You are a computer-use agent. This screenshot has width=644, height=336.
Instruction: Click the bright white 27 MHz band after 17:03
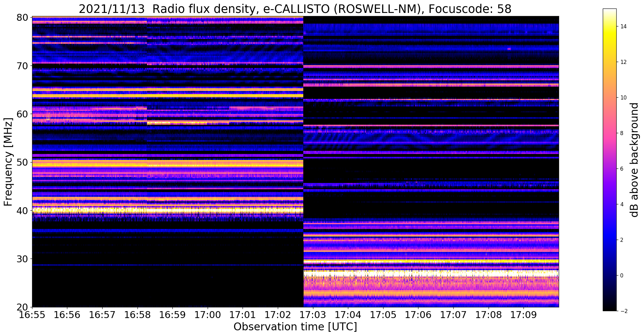click(431, 273)
